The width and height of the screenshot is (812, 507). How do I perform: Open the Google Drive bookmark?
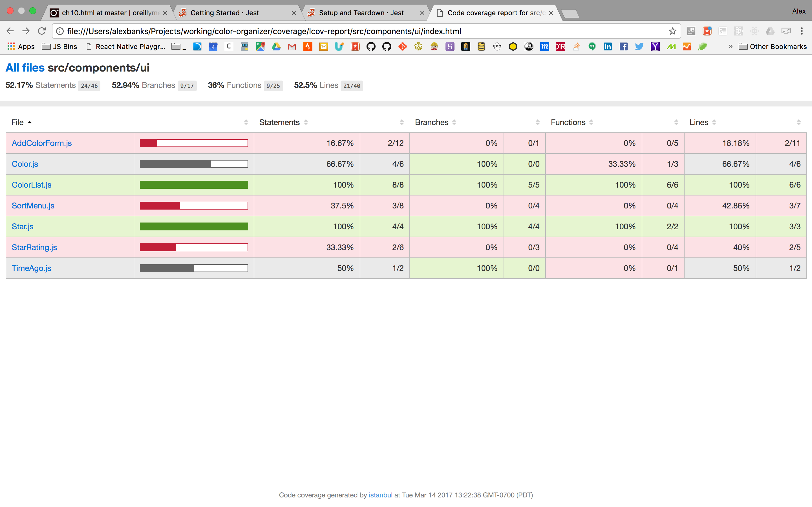(276, 46)
